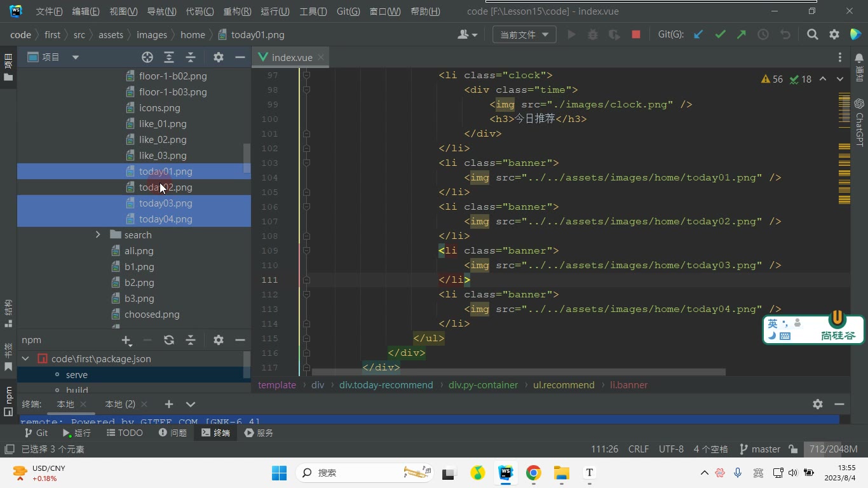
Task: Open Search Everywhere magnifier icon
Action: click(x=812, y=35)
